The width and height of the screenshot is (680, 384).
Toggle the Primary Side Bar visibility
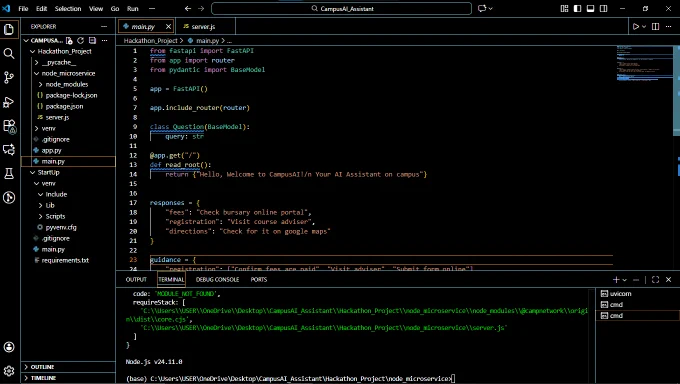(x=577, y=8)
